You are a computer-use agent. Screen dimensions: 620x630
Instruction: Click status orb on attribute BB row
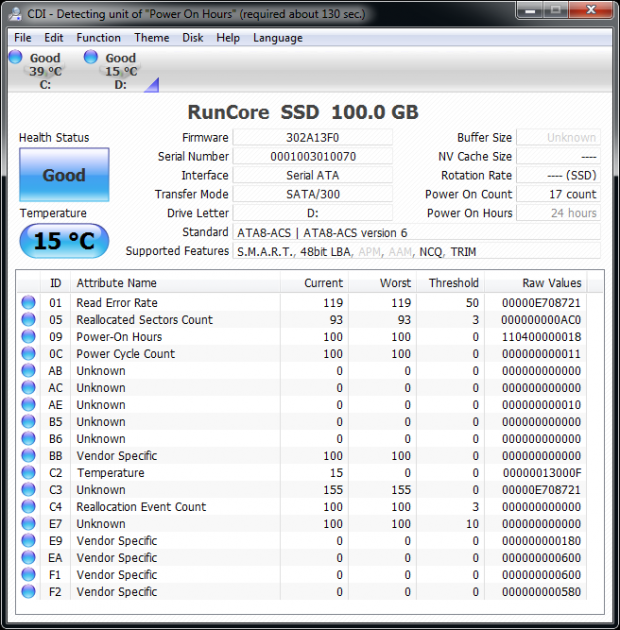pyautogui.click(x=29, y=455)
